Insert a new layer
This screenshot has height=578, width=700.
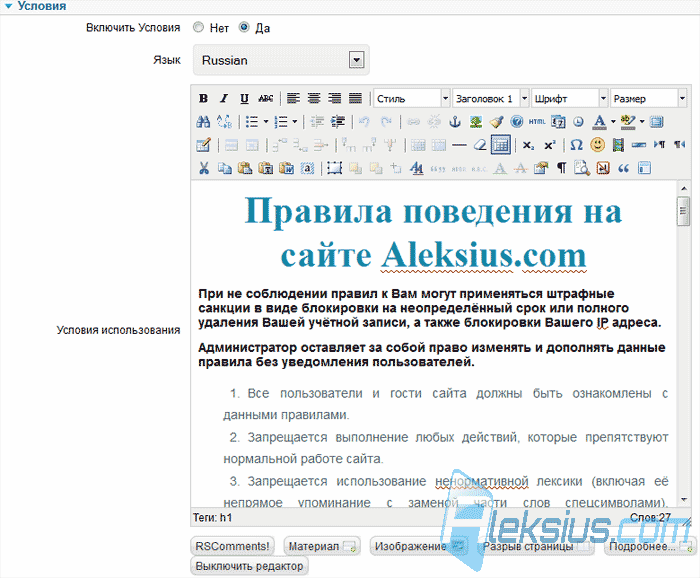coord(334,168)
